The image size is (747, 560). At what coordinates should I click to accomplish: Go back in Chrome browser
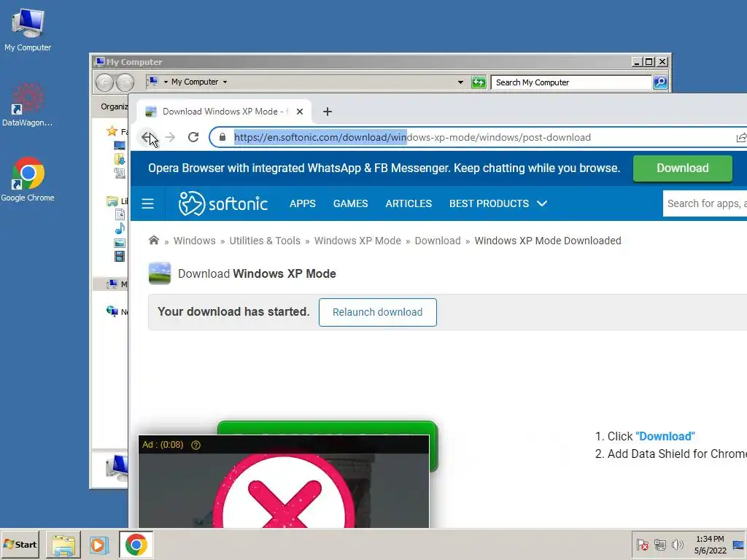[x=147, y=137]
